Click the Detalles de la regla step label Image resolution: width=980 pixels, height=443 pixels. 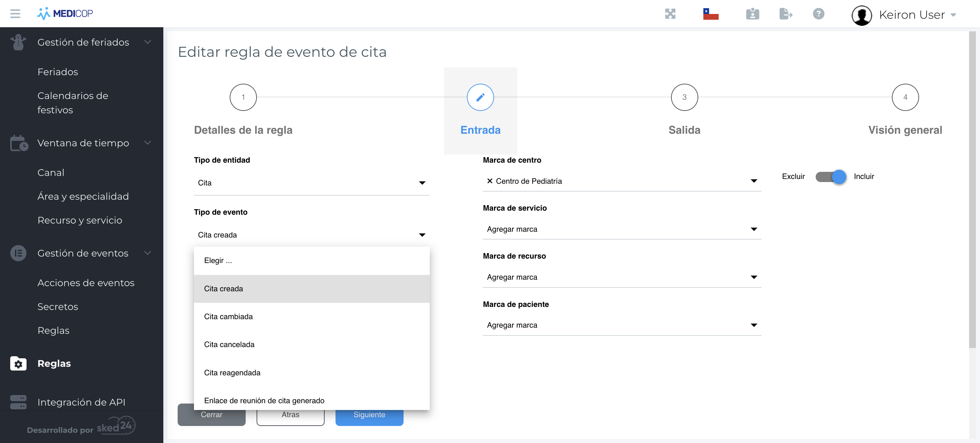tap(243, 130)
